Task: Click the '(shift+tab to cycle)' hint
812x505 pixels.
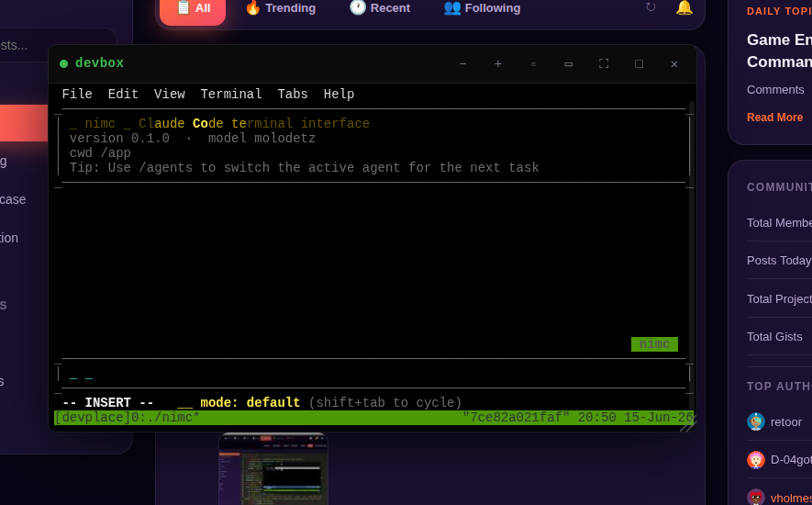Action: click(384, 402)
